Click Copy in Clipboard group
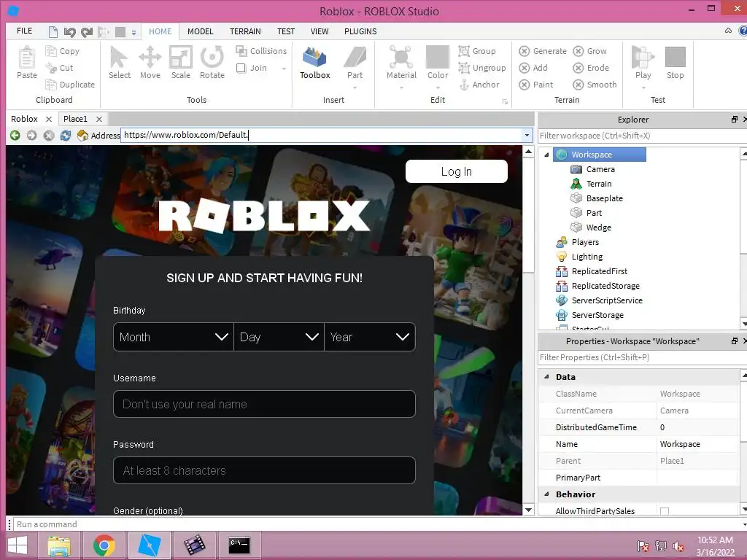 (63, 51)
